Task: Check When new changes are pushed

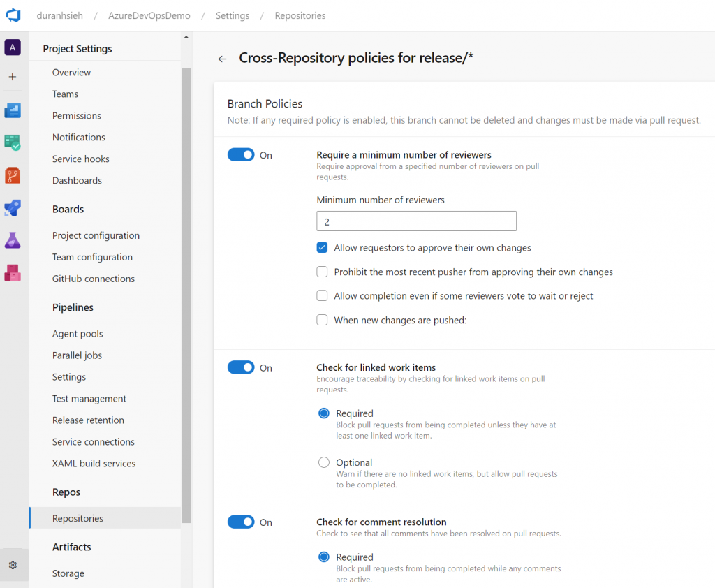Action: click(322, 320)
